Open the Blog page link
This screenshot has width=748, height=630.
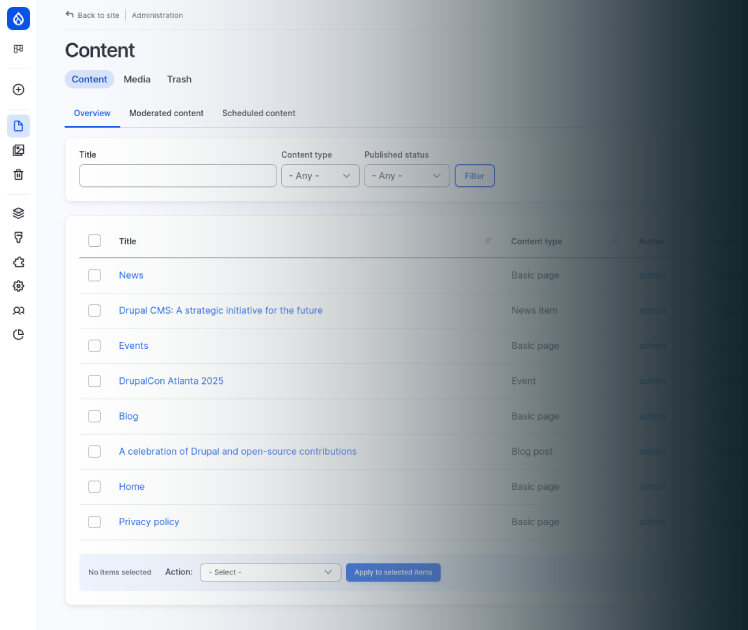129,416
